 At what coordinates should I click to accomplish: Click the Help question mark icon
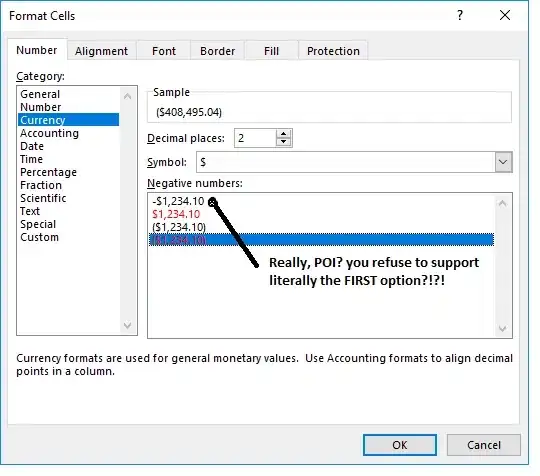[459, 15]
